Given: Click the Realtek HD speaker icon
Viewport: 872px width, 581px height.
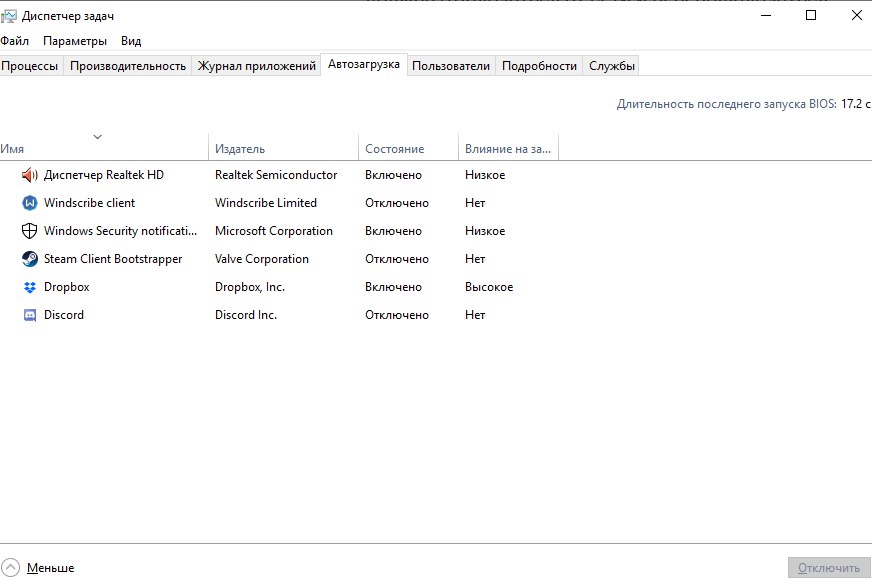Looking at the screenshot, I should pos(29,175).
